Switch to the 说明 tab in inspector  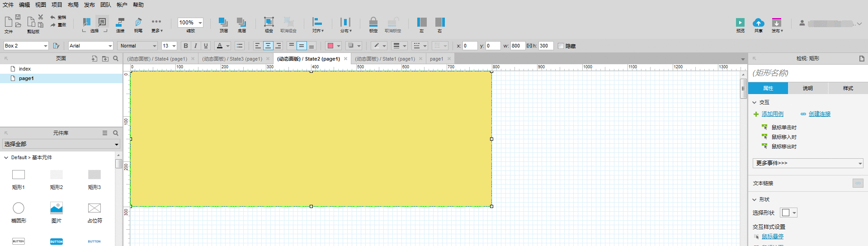point(808,88)
